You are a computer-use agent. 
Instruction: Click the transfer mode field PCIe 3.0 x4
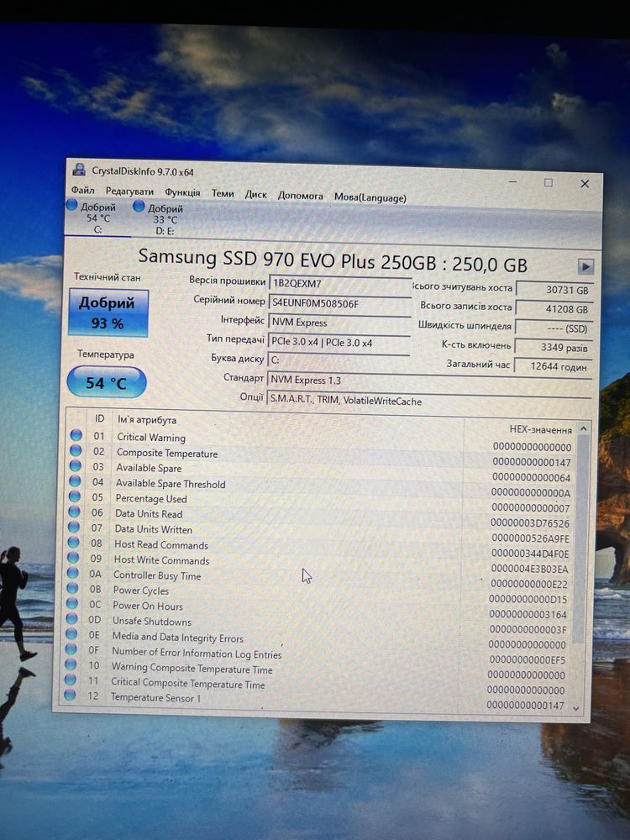pyautogui.click(x=339, y=343)
